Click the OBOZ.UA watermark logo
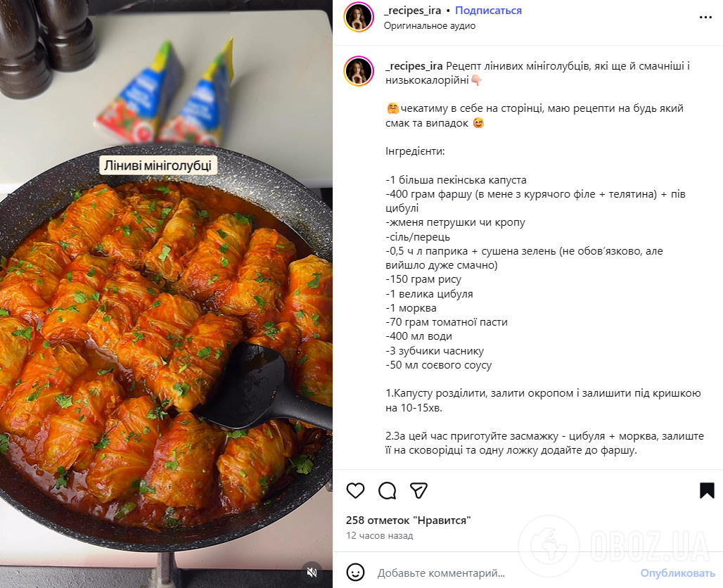Screen dimensions: 723x588 click(x=618, y=547)
